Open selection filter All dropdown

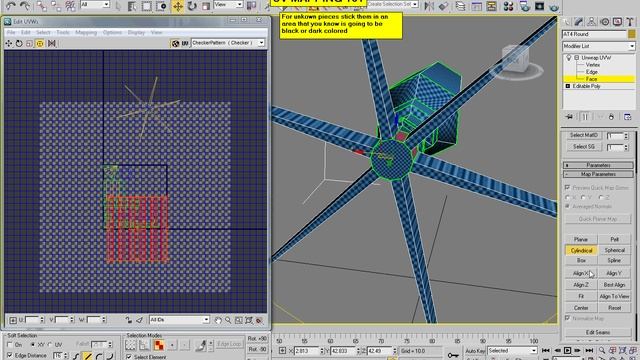95,4
